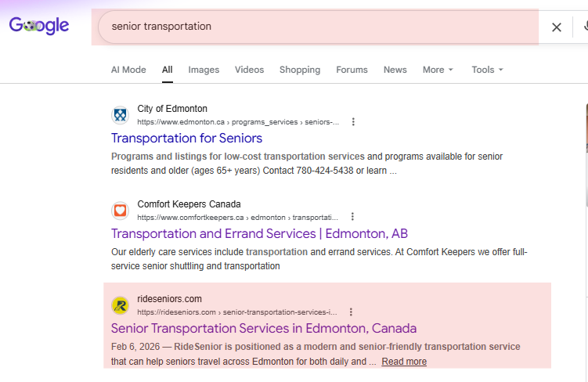The width and height of the screenshot is (588, 382).
Task: Open the Shopping tab
Action: coord(300,70)
